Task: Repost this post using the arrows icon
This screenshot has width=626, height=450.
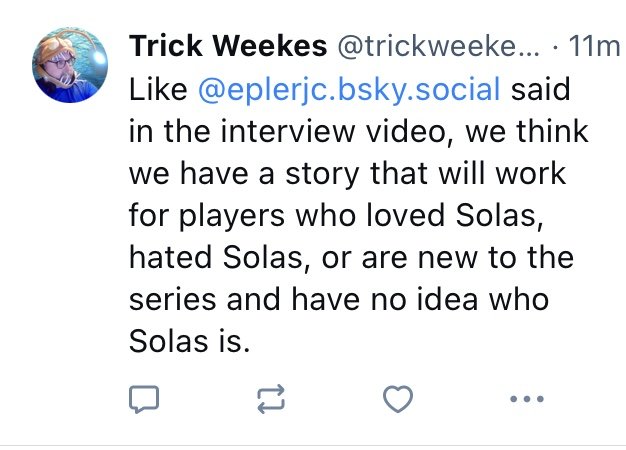Action: (270, 400)
